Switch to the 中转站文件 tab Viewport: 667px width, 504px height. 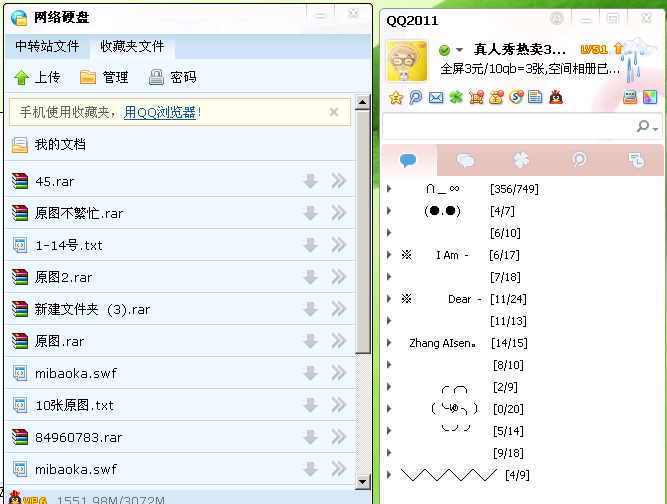[47, 46]
